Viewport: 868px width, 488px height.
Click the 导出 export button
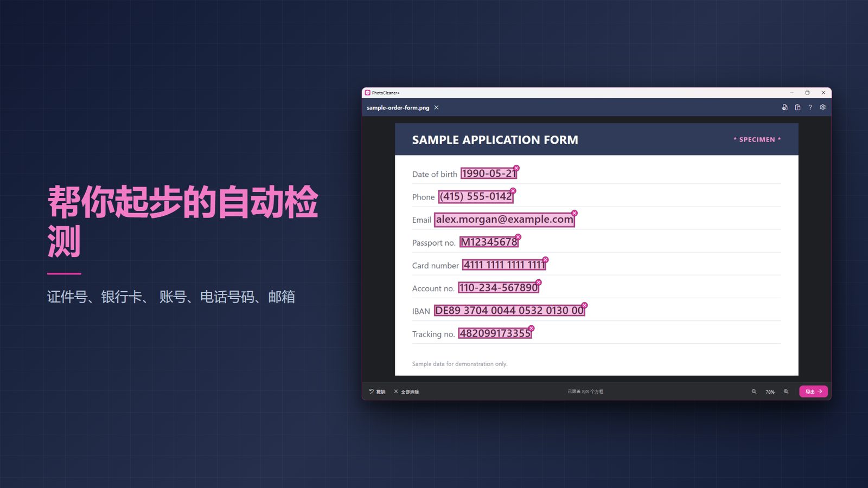pos(813,391)
